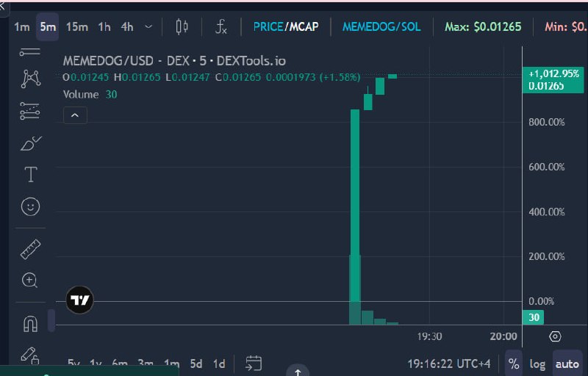Viewport: 588px width, 376px height.
Task: Set range to 6m
Action: point(120,364)
